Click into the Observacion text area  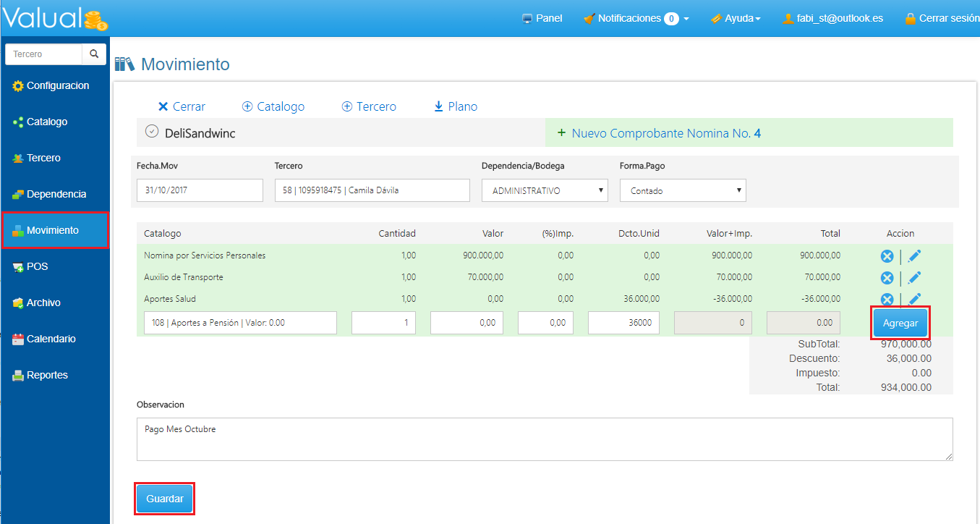544,439
